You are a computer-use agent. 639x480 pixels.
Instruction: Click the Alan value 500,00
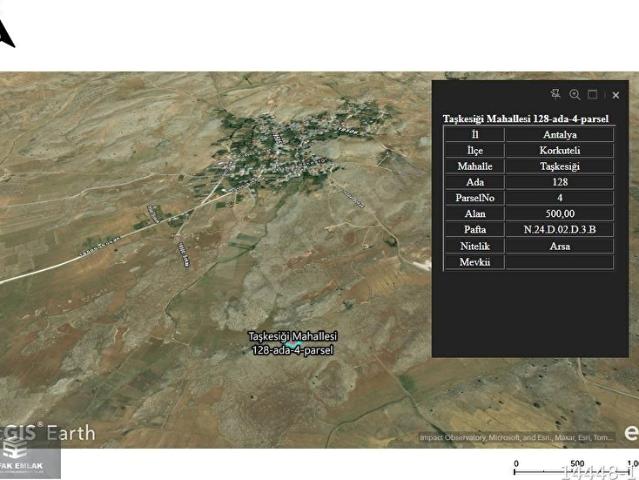(x=559, y=214)
